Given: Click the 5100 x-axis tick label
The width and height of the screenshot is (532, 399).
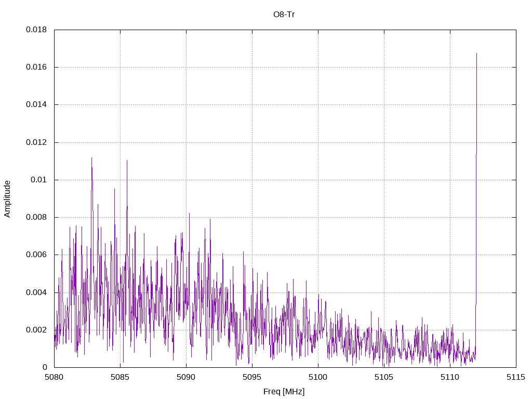Looking at the screenshot, I should pyautogui.click(x=318, y=377).
